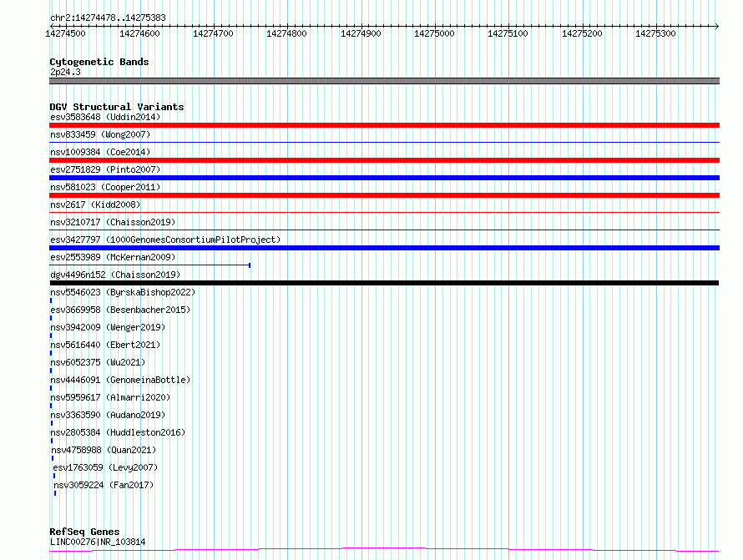Click ruler position label 14274600
743x560 pixels.
(x=139, y=33)
